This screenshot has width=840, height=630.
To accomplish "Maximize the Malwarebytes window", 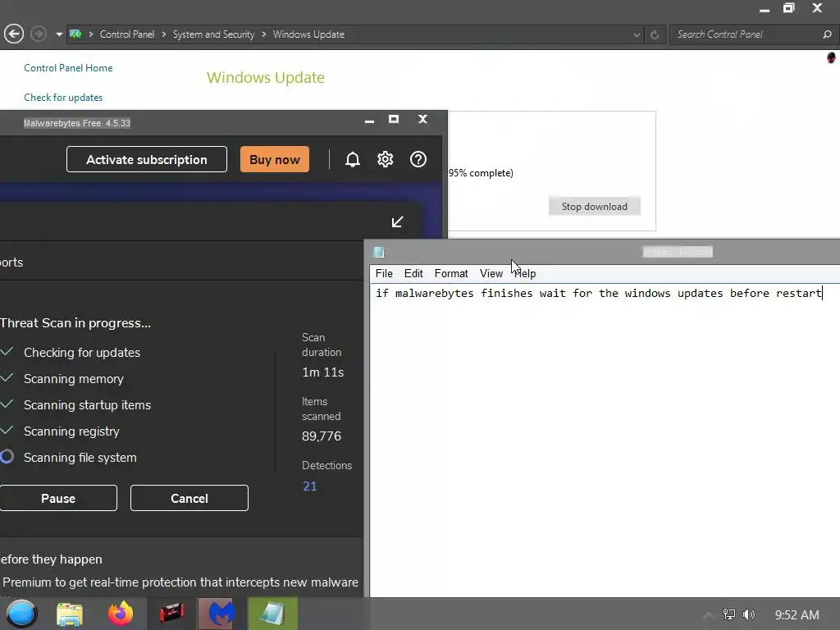I will 394,119.
